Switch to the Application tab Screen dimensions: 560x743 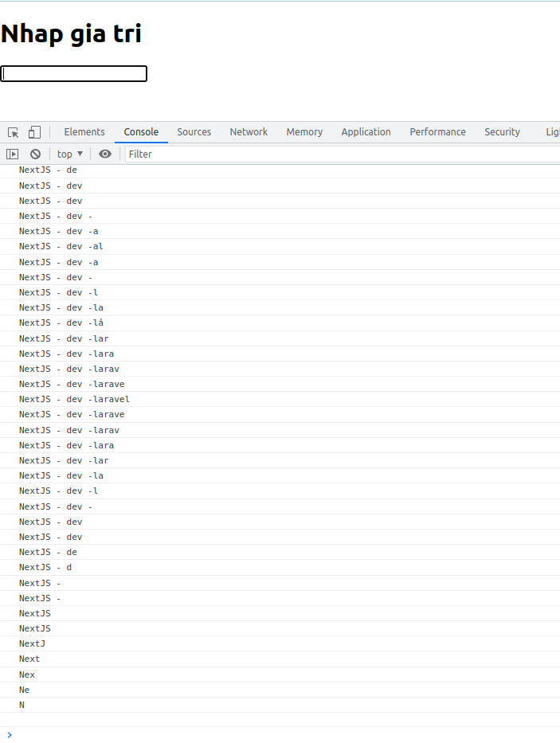(x=366, y=132)
